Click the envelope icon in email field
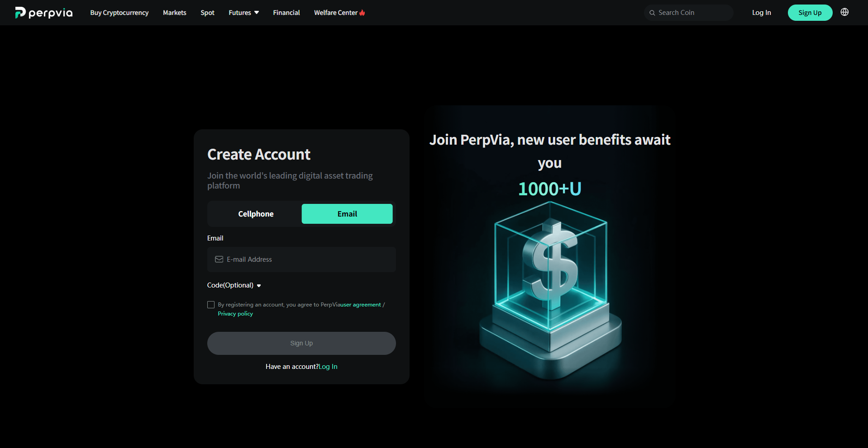The height and width of the screenshot is (448, 868). click(x=219, y=259)
